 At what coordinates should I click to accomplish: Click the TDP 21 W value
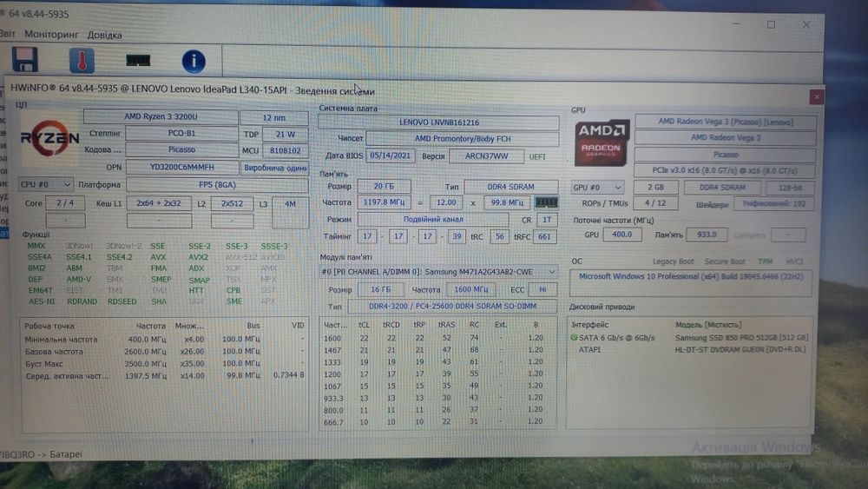(285, 134)
